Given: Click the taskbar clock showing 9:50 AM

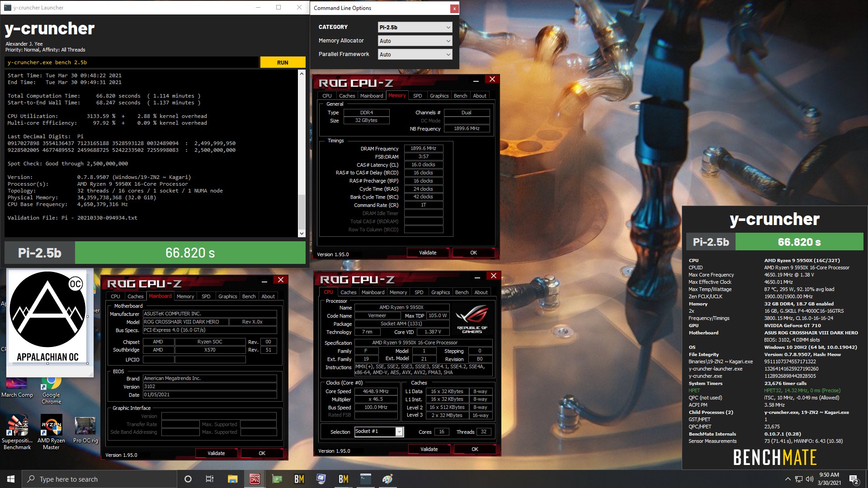Looking at the screenshot, I should tap(829, 479).
